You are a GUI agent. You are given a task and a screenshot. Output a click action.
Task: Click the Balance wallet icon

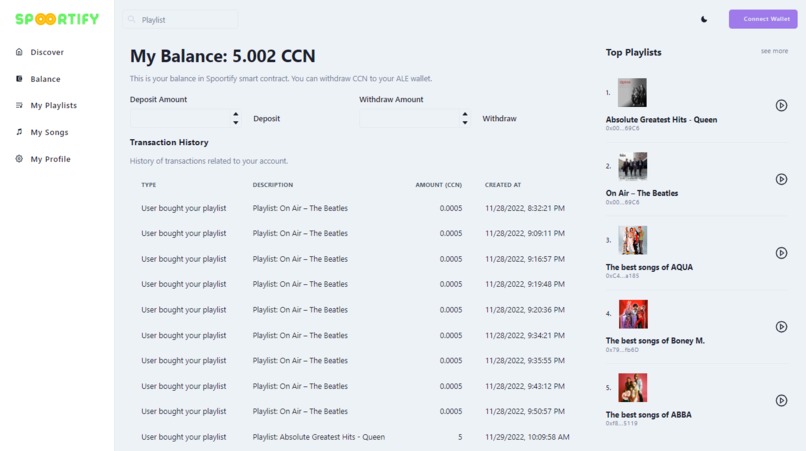coord(19,79)
